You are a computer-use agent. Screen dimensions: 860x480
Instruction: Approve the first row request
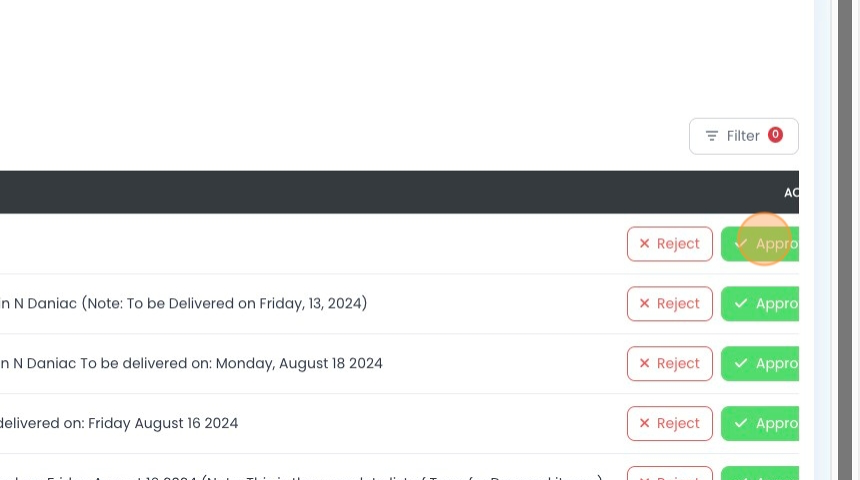point(760,244)
